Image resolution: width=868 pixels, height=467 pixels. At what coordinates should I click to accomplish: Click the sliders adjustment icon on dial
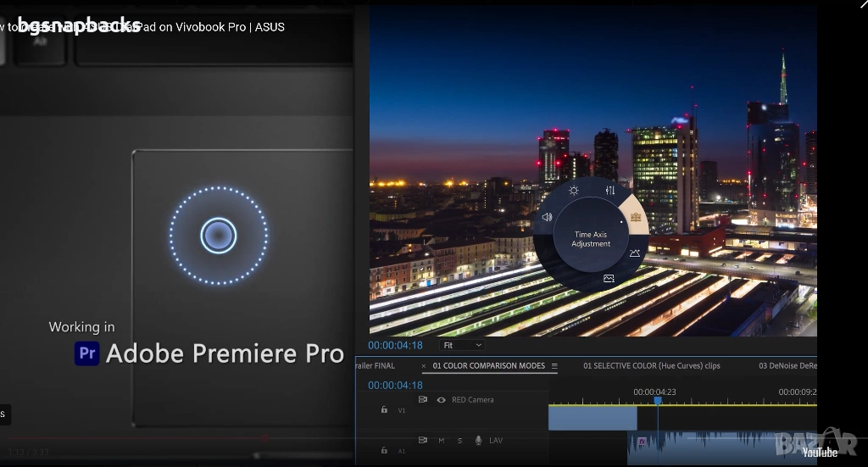610,191
